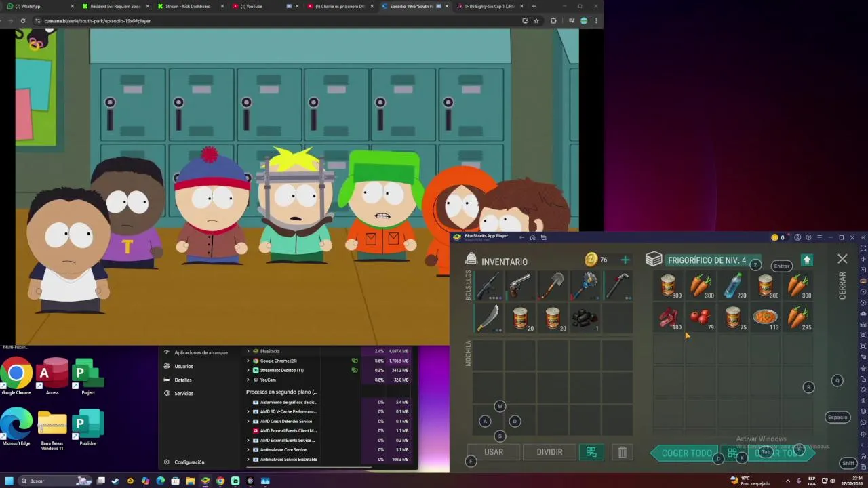Pick the carrots stack of 295
This screenshot has height=488, width=868.
(x=797, y=317)
